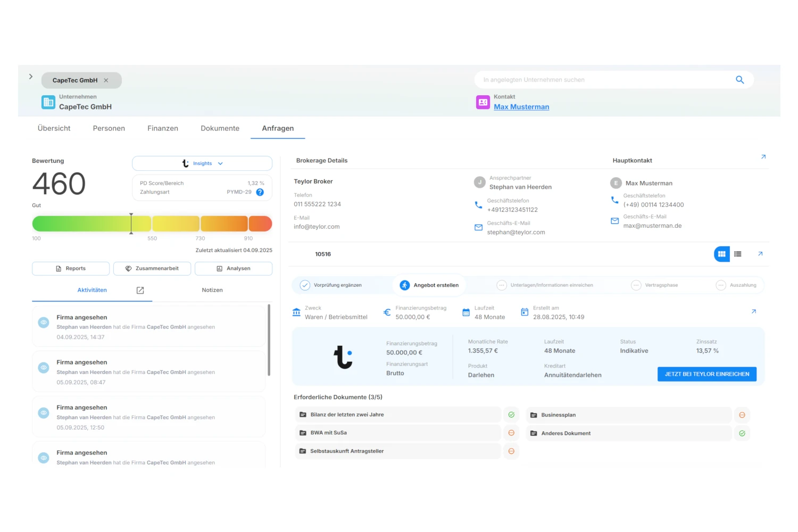Click the Zahlungsart help question icon
The width and height of the screenshot is (798, 532).
pyautogui.click(x=260, y=192)
